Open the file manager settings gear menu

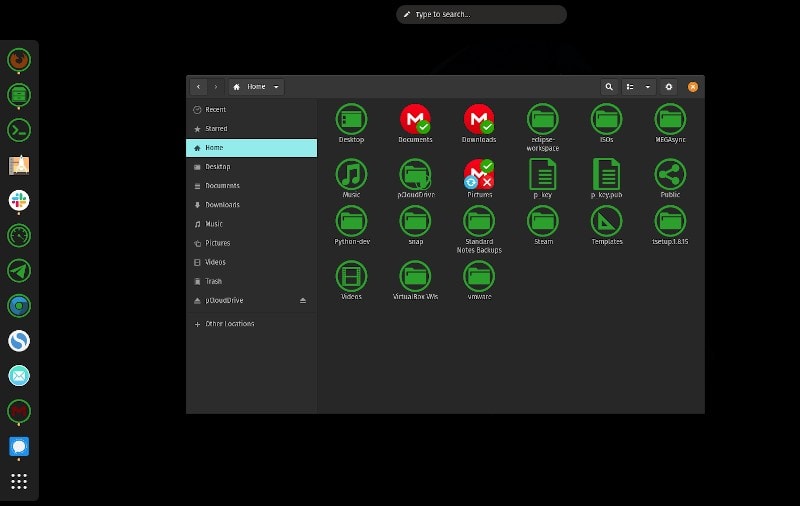(668, 87)
